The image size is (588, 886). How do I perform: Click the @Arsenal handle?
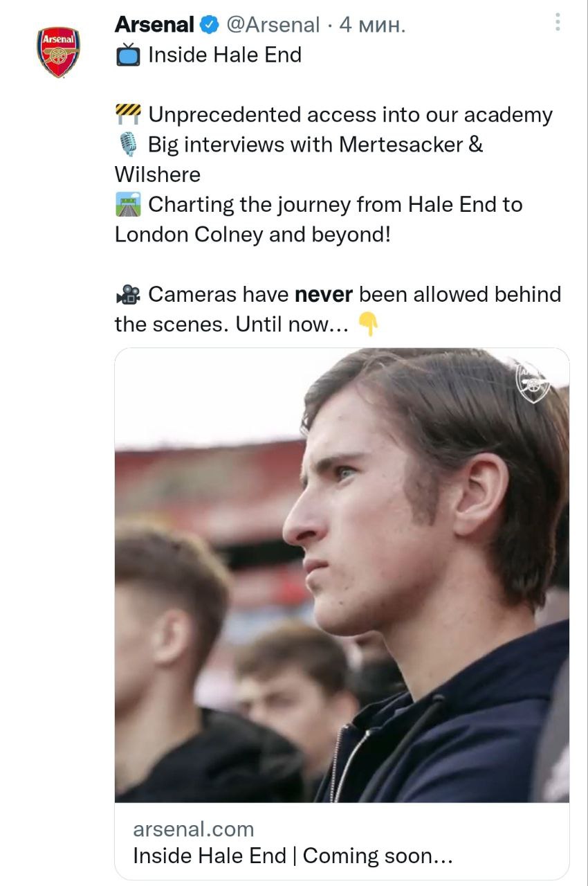[273, 26]
